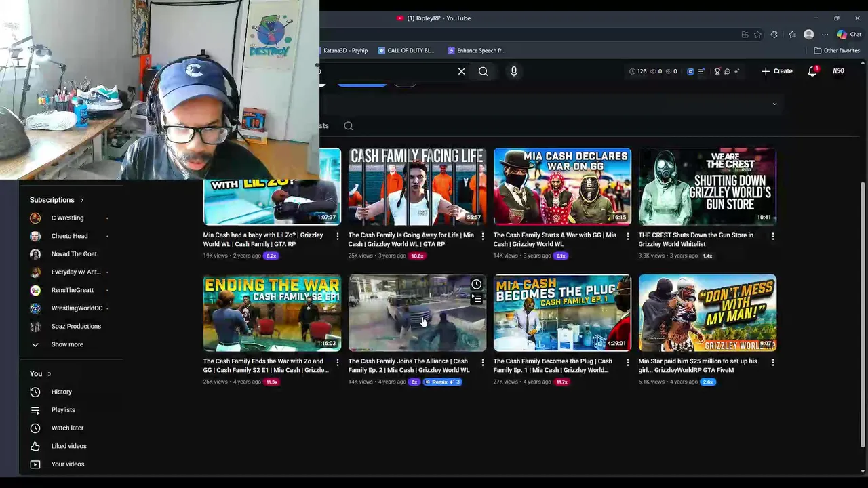Screen dimensions: 868x488
Task: Clear the YouTube search box with X
Action: (461, 71)
